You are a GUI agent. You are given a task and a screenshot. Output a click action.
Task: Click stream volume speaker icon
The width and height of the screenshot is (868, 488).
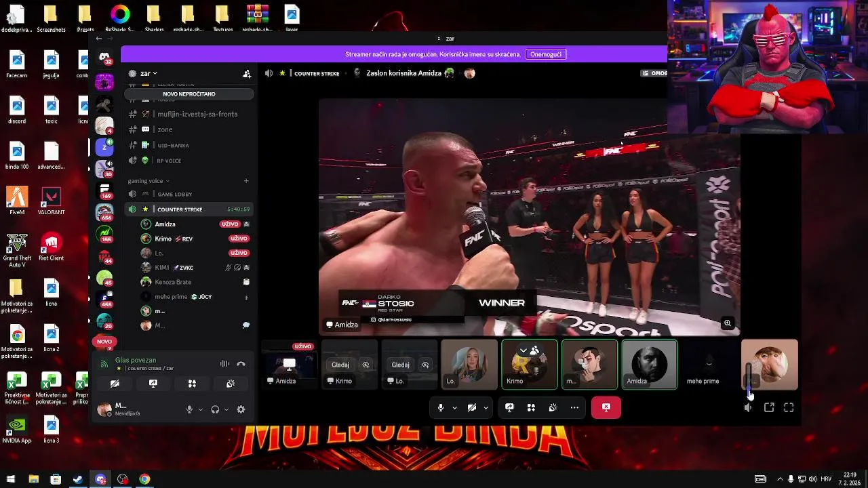[x=748, y=407]
